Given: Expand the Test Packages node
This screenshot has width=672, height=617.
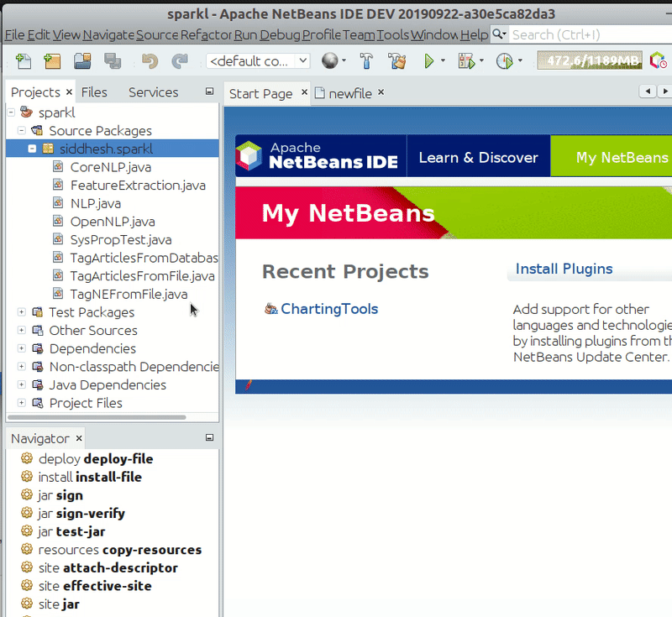Looking at the screenshot, I should (x=22, y=312).
